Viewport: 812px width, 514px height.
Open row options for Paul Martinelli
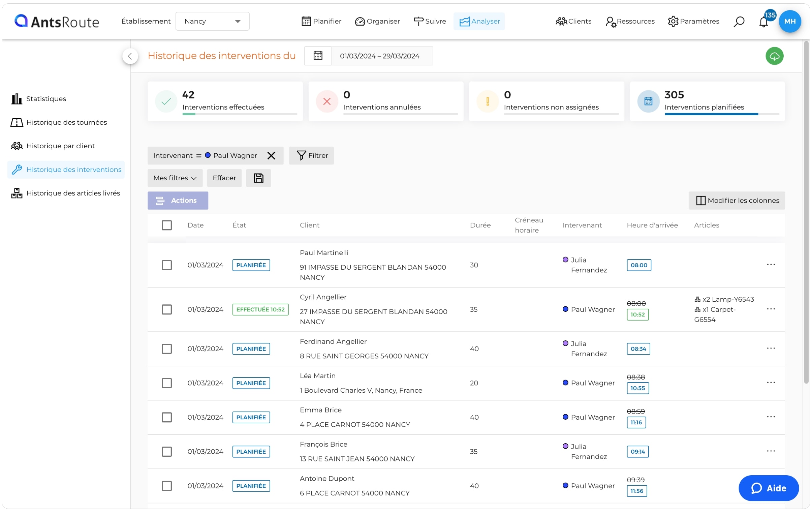pos(771,265)
